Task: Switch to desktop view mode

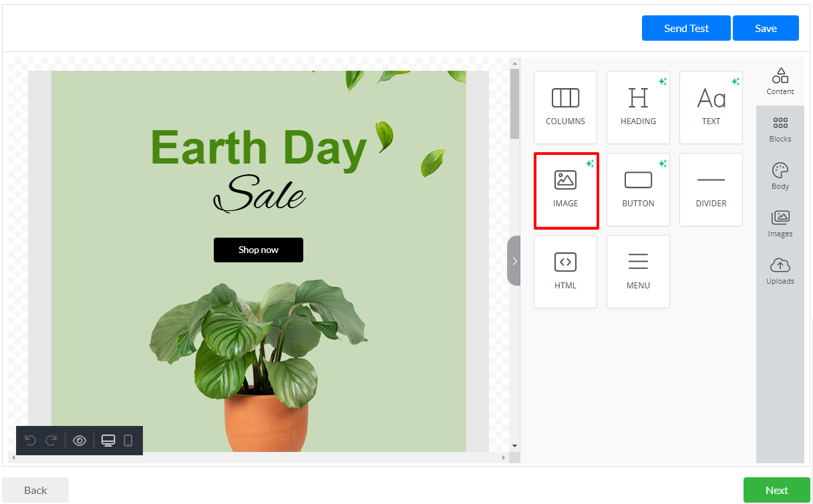Action: [108, 441]
